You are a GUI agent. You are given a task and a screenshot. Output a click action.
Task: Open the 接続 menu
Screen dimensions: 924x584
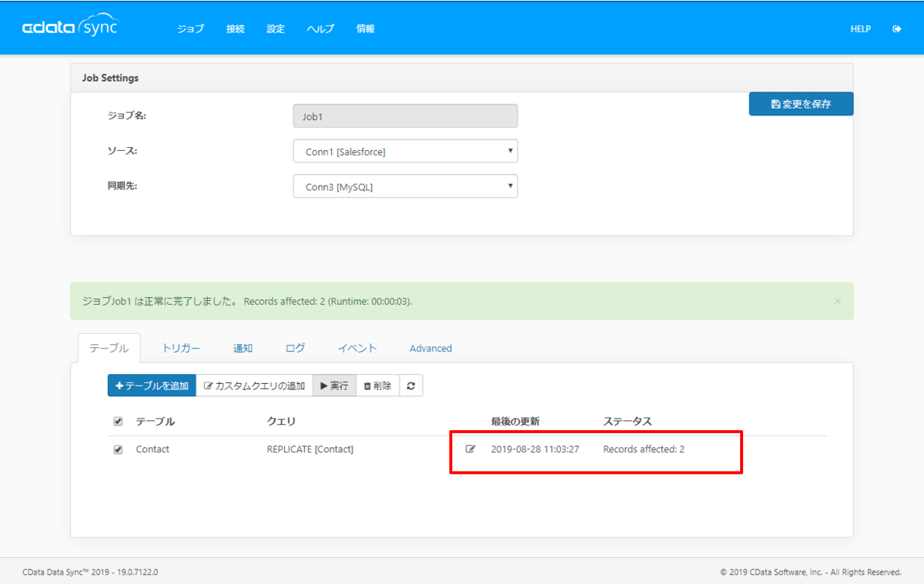236,29
